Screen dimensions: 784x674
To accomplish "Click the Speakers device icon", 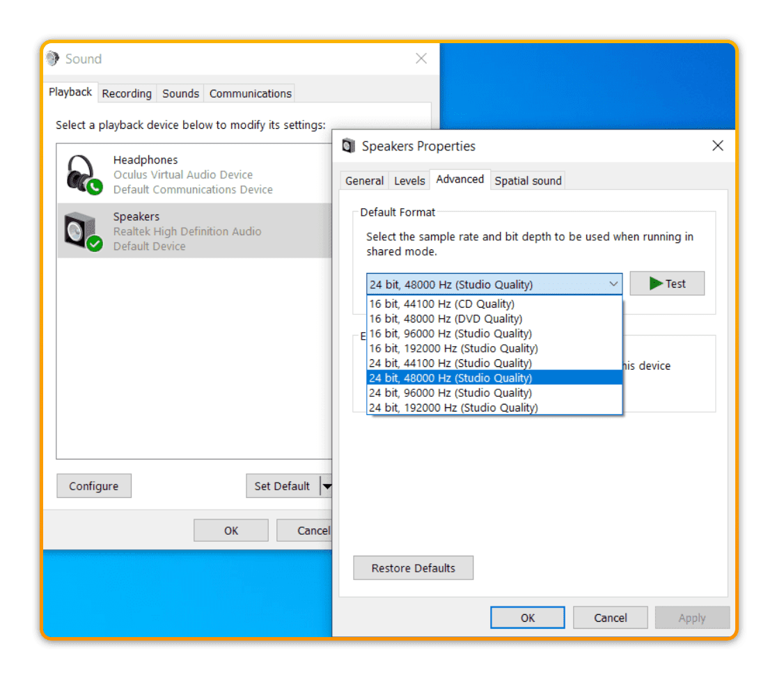I will point(84,231).
